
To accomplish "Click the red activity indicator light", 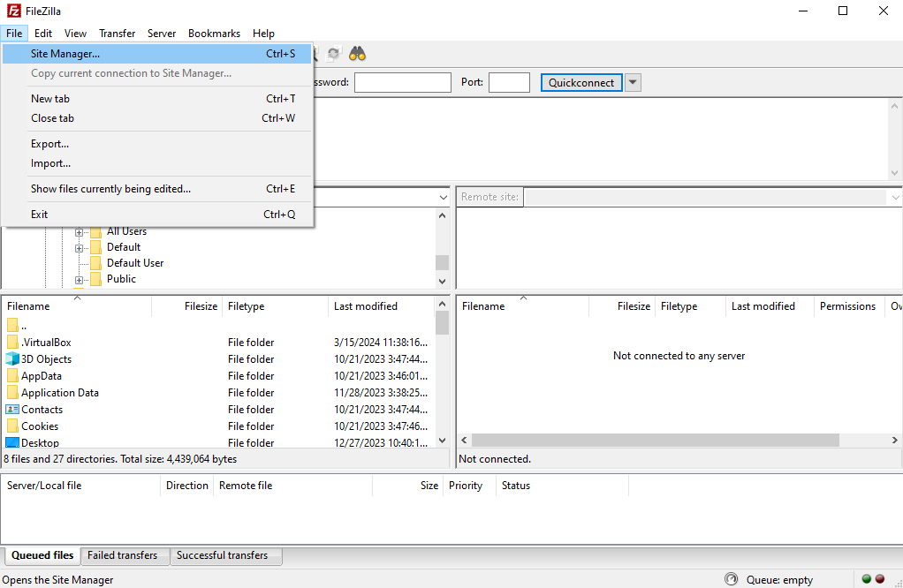I will point(880,579).
